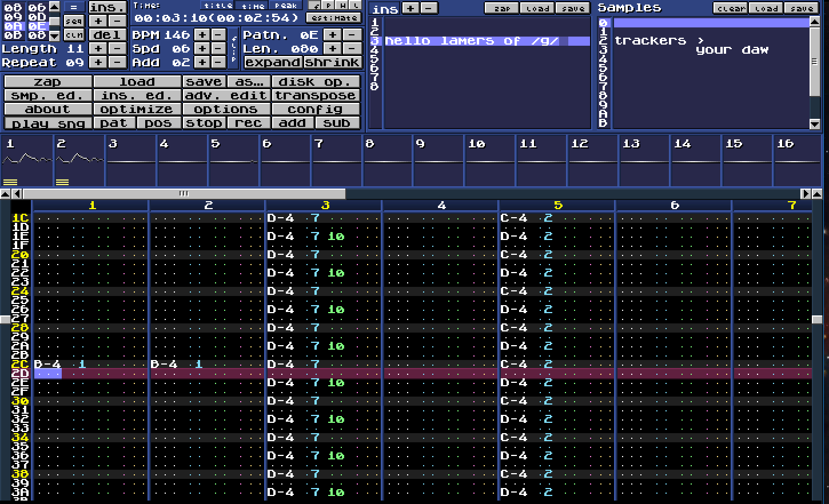Toggle rec record mode

coord(249,123)
